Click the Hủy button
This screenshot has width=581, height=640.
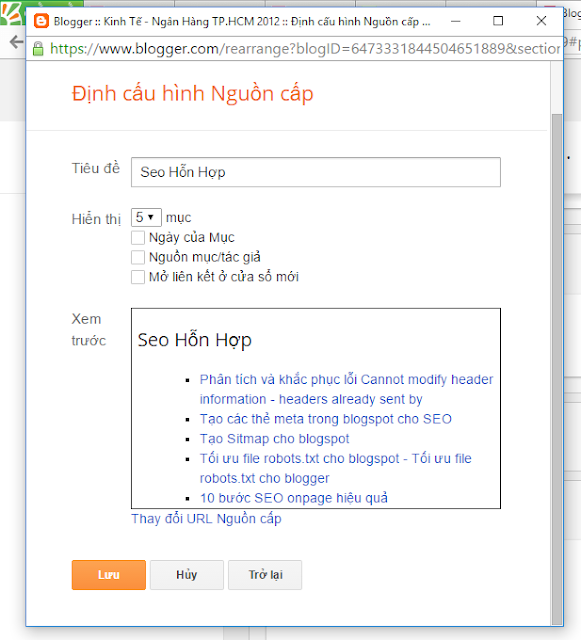(x=187, y=575)
